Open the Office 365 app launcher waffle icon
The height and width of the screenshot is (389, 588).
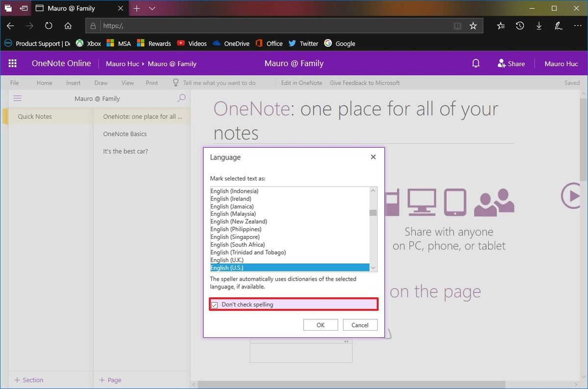(x=12, y=63)
